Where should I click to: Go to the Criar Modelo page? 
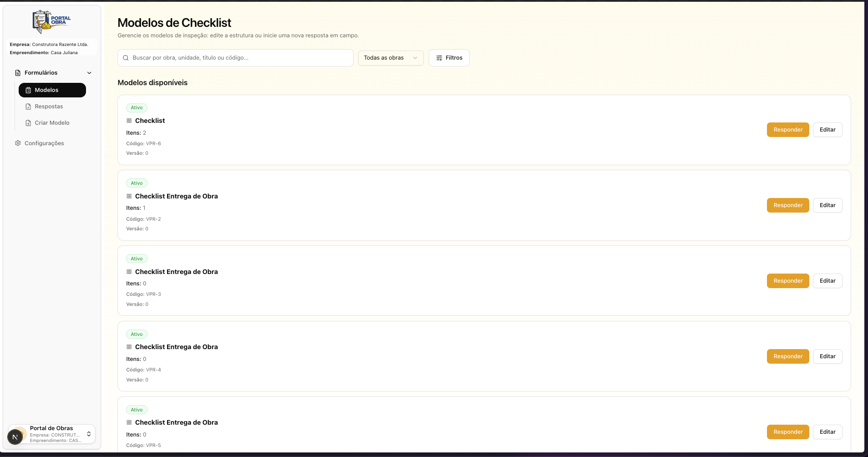[x=52, y=123]
